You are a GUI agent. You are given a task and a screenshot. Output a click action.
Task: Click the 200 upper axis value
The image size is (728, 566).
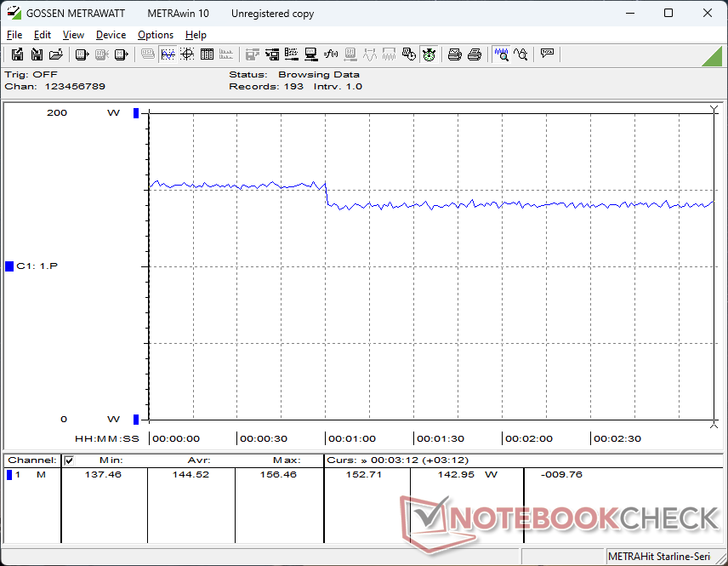tap(57, 113)
